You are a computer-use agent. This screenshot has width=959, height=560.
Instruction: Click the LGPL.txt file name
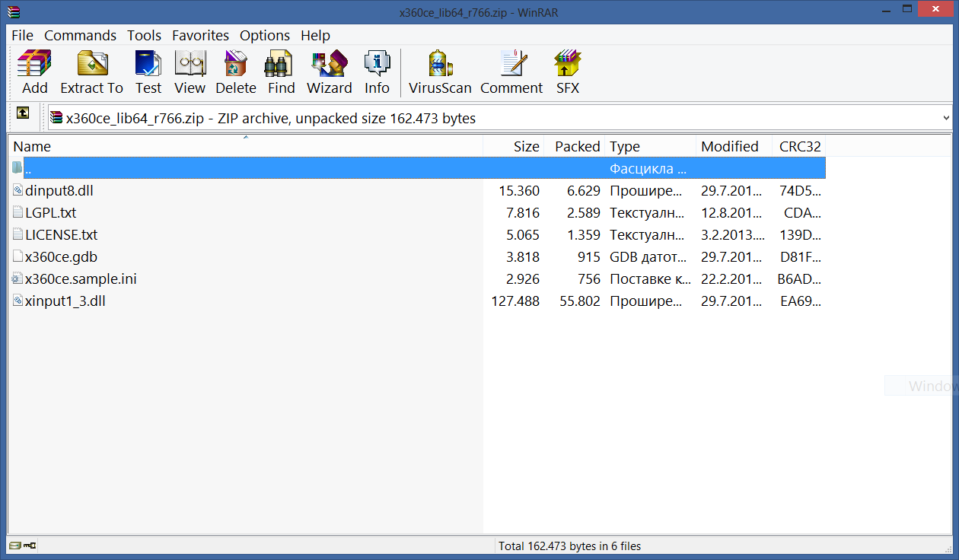(x=51, y=212)
